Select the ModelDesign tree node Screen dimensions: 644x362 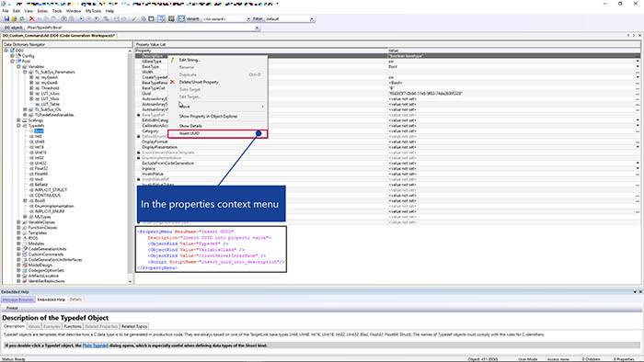pyautogui.click(x=40, y=266)
